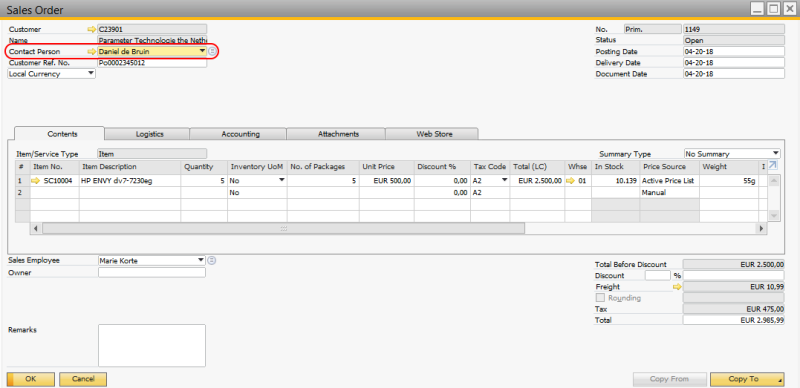Click round info icon beside Contact Person
800x388 pixels.
(x=213, y=52)
